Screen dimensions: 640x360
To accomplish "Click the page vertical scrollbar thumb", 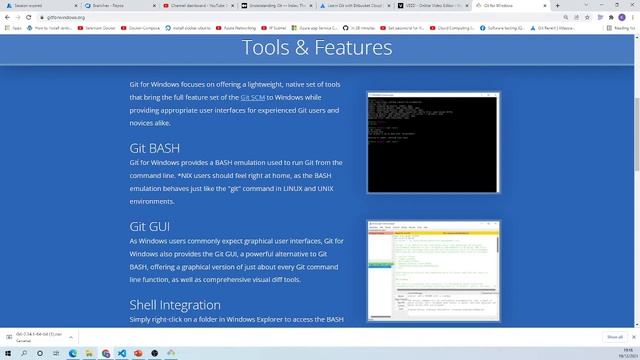I will [637, 134].
